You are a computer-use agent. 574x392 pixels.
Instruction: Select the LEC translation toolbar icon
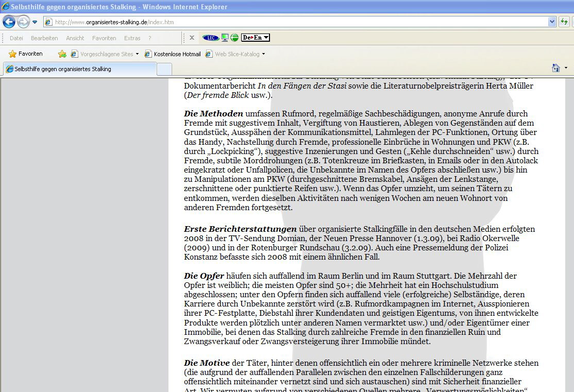210,37
